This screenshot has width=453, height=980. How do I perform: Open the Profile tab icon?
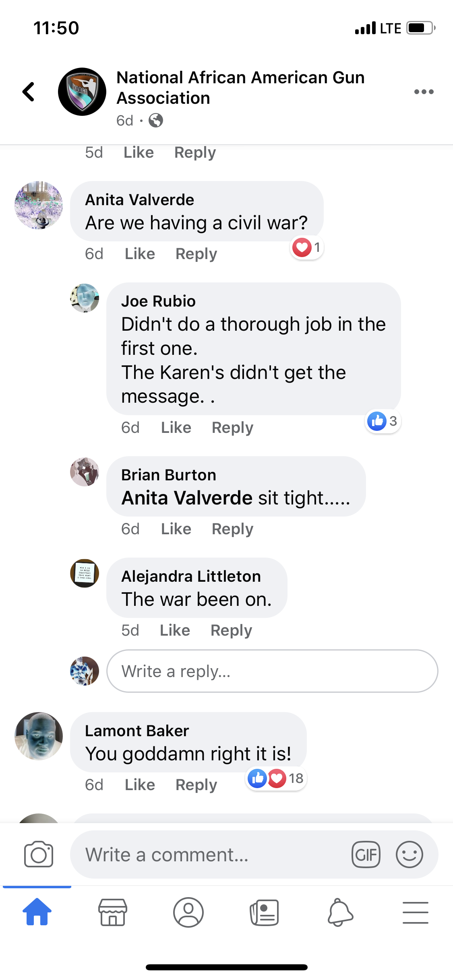click(188, 912)
